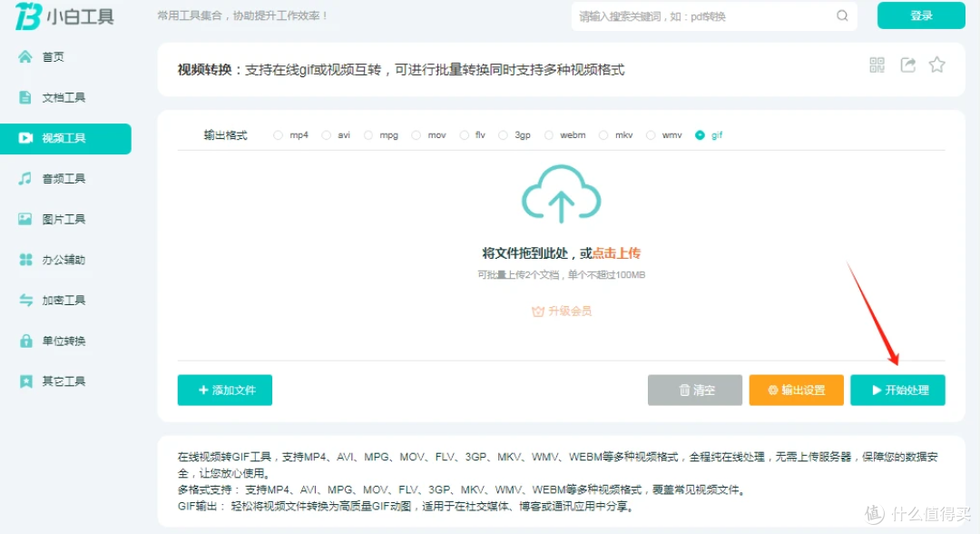The image size is (980, 534).
Task: Click the 视频转换 page title text
Action: pos(204,70)
